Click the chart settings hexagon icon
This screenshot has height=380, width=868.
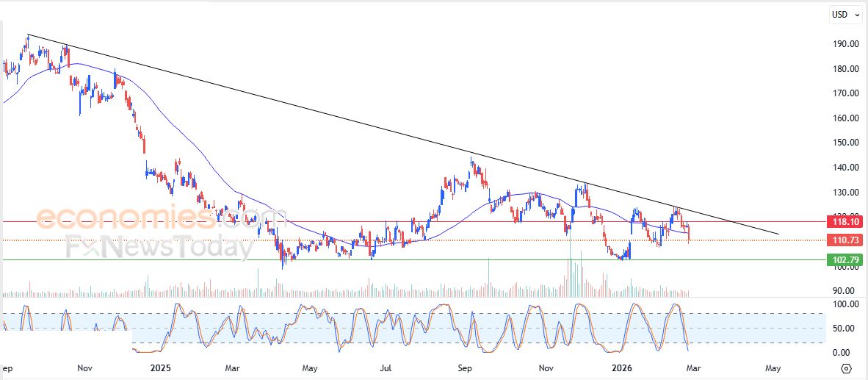pyautogui.click(x=846, y=368)
